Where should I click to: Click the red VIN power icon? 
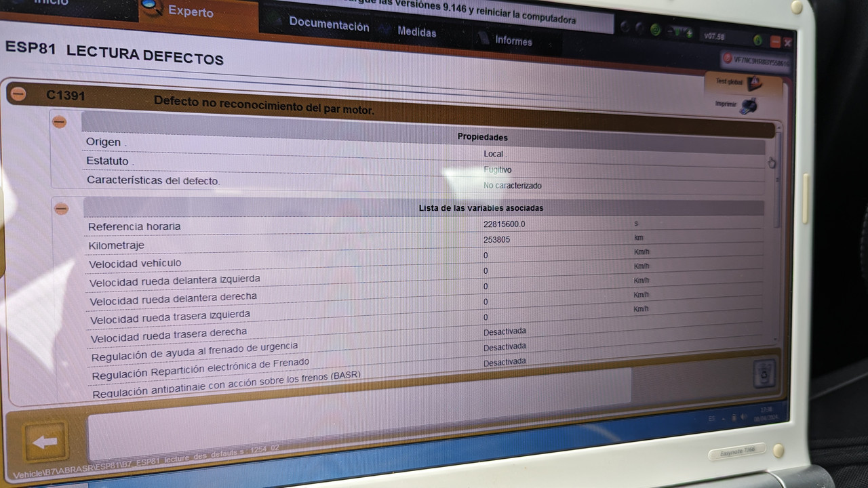coord(727,58)
